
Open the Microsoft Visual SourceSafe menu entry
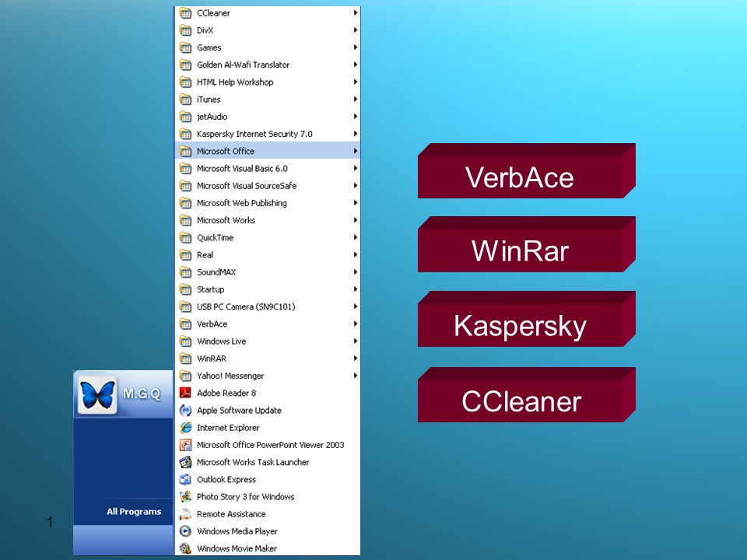coord(268,186)
